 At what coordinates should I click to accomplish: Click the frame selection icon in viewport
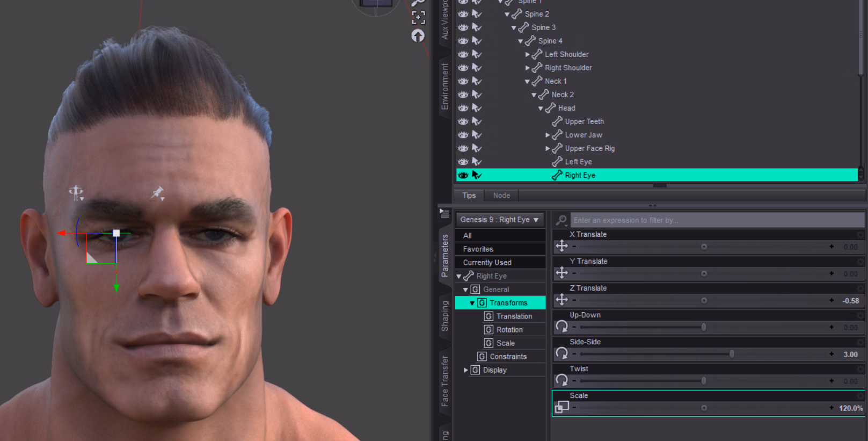(418, 18)
